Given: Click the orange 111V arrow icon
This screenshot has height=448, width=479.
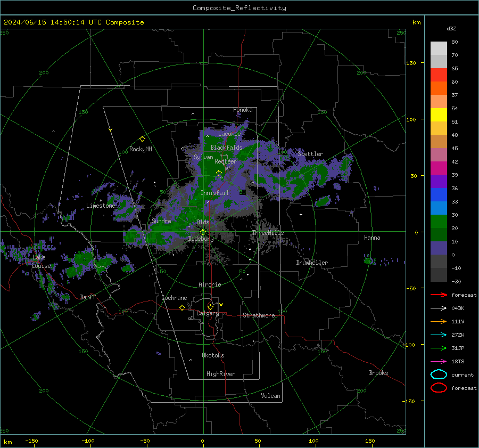Looking at the screenshot, I should point(439,321).
